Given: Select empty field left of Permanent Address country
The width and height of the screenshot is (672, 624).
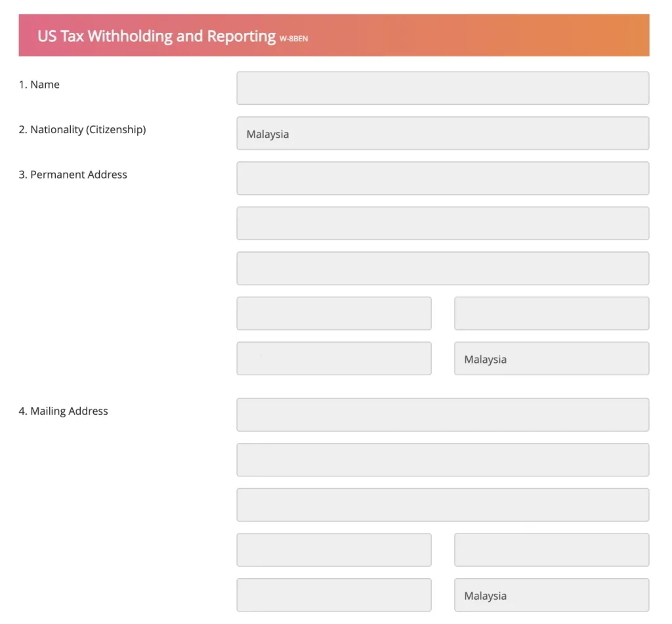Looking at the screenshot, I should 334,359.
